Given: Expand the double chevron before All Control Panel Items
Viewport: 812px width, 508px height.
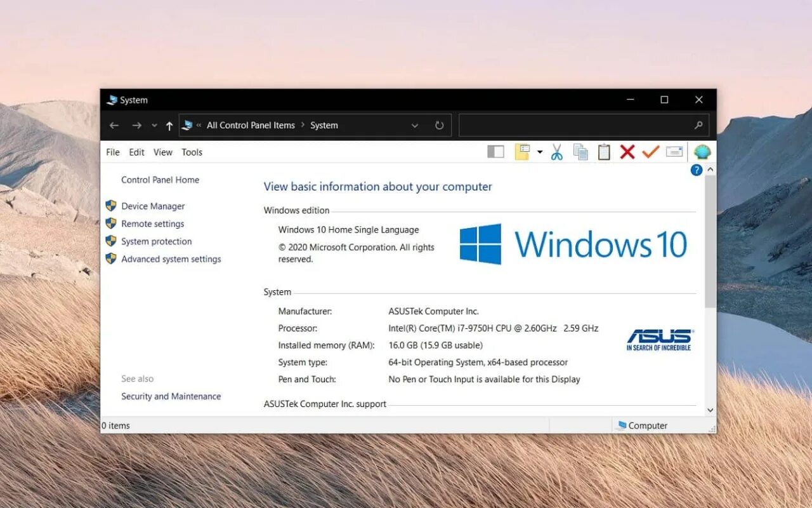Looking at the screenshot, I should (x=199, y=125).
